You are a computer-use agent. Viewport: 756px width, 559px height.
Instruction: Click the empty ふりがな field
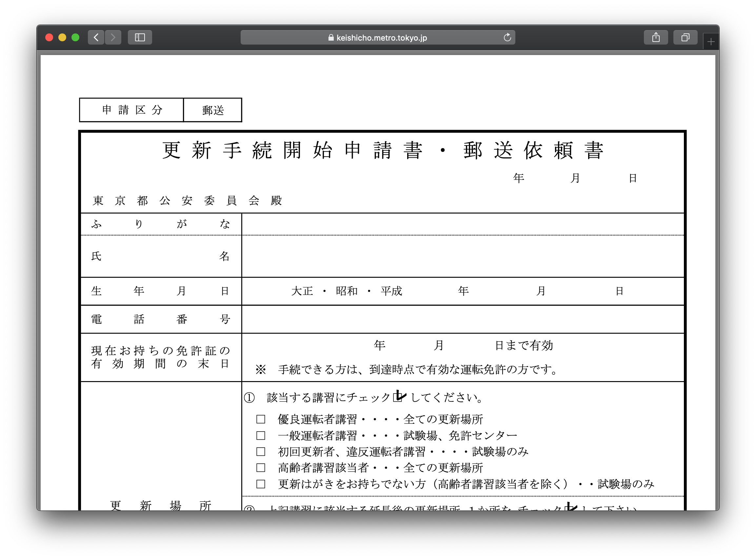click(x=463, y=224)
